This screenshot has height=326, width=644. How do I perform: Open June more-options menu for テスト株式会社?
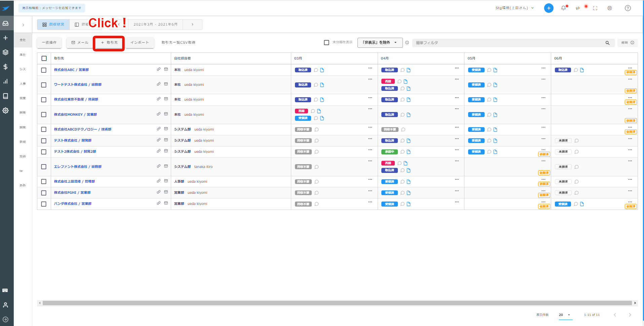click(x=630, y=139)
